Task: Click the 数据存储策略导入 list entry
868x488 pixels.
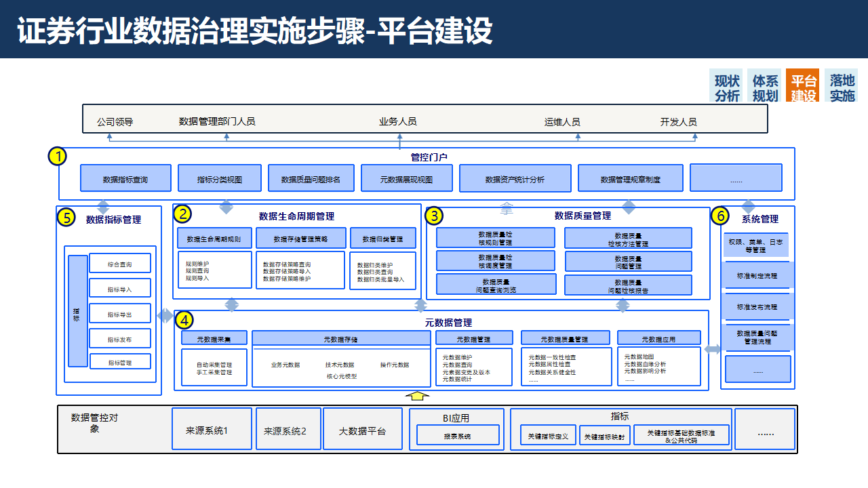Action: (x=287, y=272)
